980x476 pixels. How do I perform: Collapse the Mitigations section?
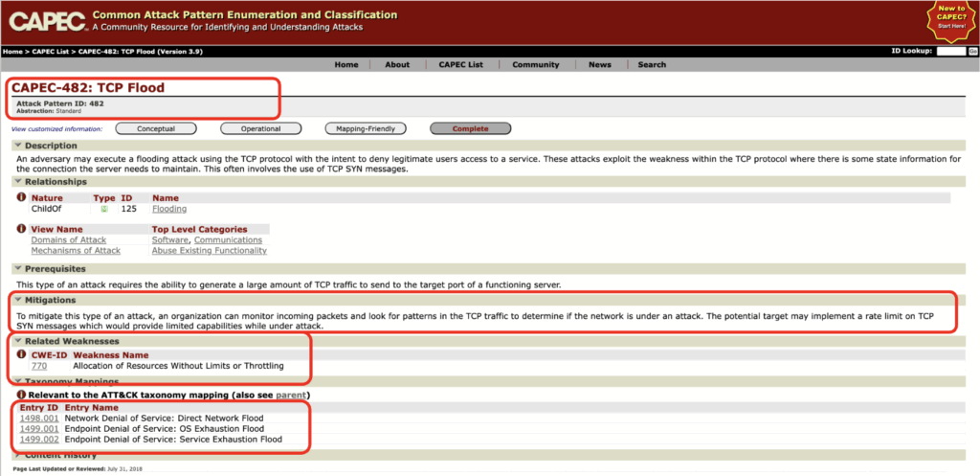(17, 300)
